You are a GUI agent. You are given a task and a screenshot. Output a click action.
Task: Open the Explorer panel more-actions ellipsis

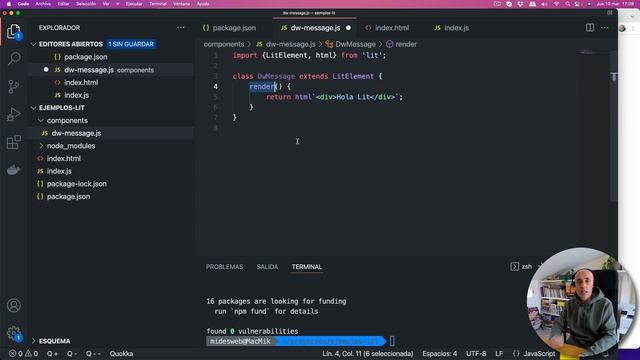coord(180,28)
